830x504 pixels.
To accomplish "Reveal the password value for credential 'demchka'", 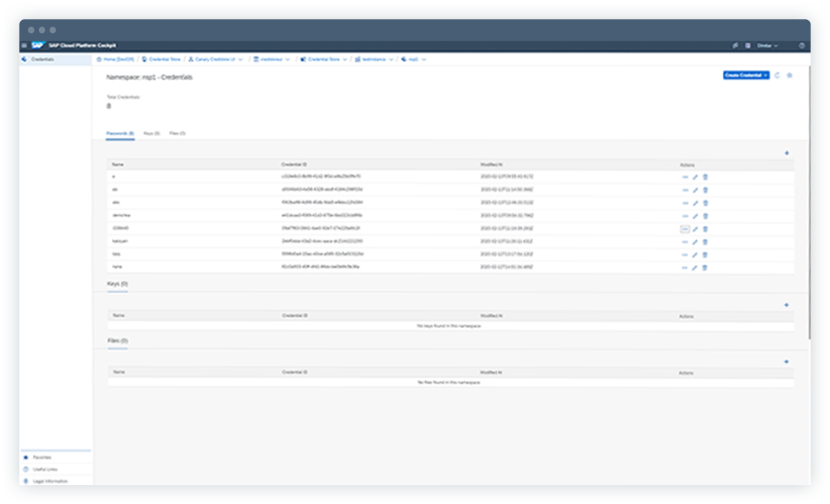I will (685, 215).
